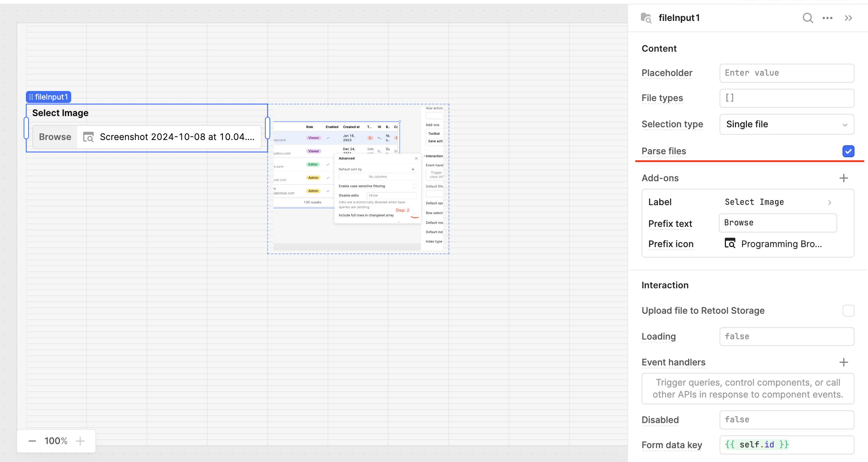Click the Programming Browser prefix icon
The height and width of the screenshot is (462, 868).
730,244
